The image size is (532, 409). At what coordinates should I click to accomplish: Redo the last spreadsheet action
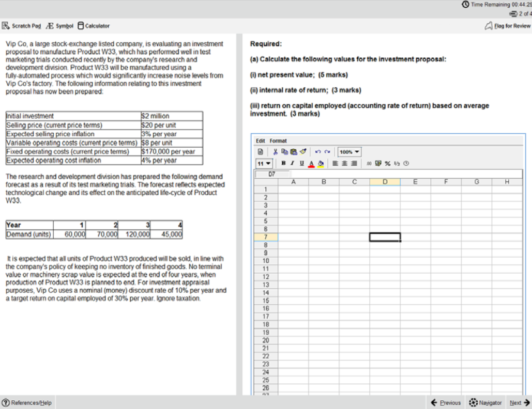tap(327, 152)
